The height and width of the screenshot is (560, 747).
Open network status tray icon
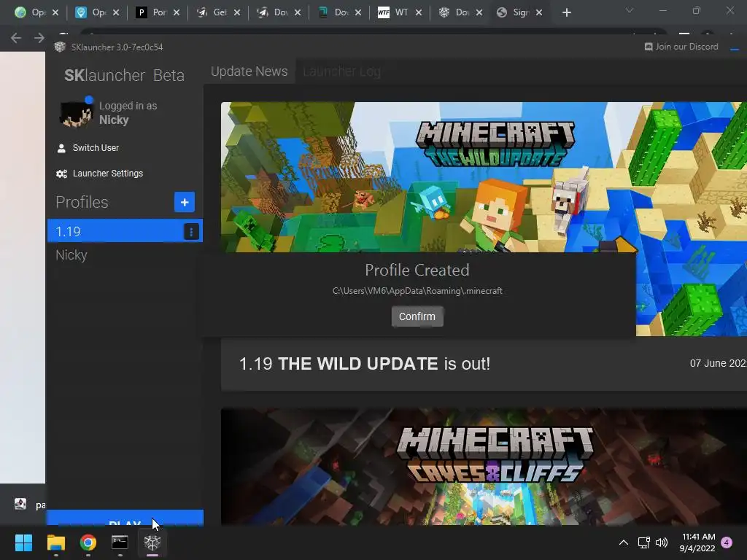[x=643, y=542]
